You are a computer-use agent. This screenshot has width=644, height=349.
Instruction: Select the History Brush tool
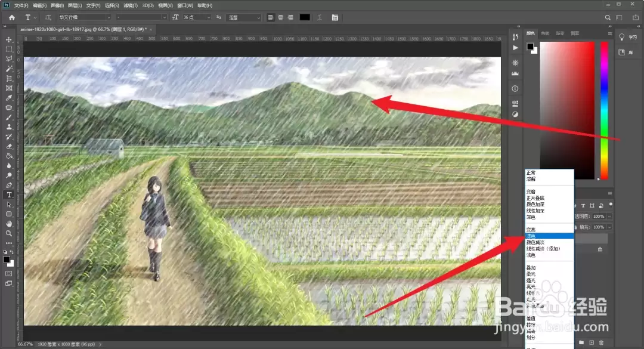(8, 137)
